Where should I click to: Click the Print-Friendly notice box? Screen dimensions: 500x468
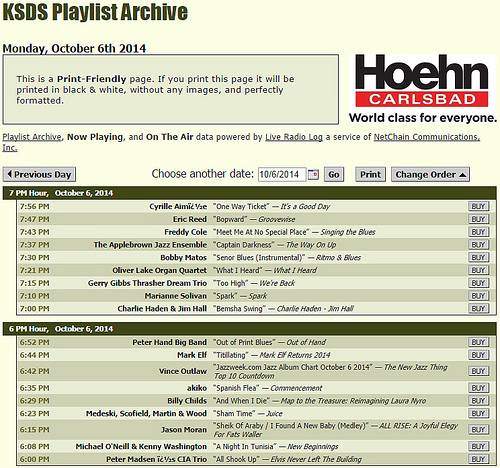tap(171, 90)
